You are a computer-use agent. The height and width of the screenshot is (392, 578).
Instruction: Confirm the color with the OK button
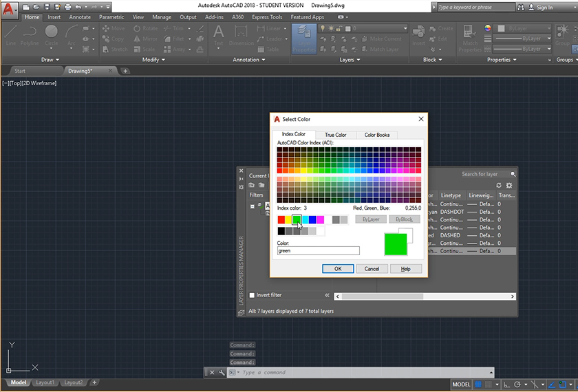[338, 269]
